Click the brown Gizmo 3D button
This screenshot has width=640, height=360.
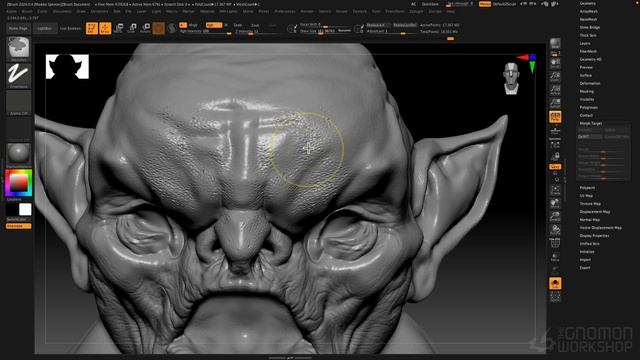(159, 28)
